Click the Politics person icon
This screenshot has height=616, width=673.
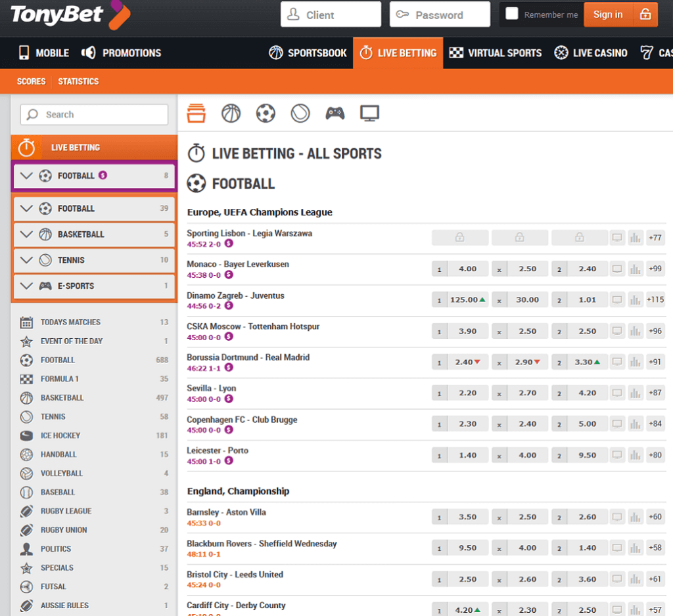coord(26,548)
